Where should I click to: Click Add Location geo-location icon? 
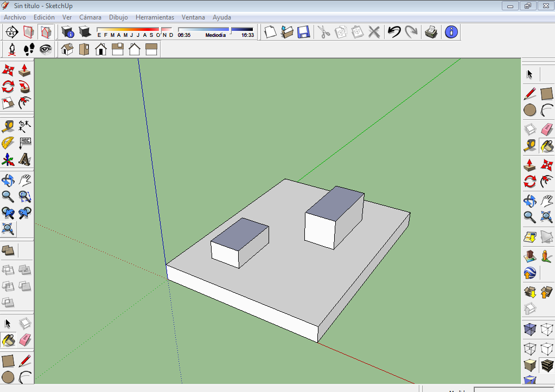[530, 237]
